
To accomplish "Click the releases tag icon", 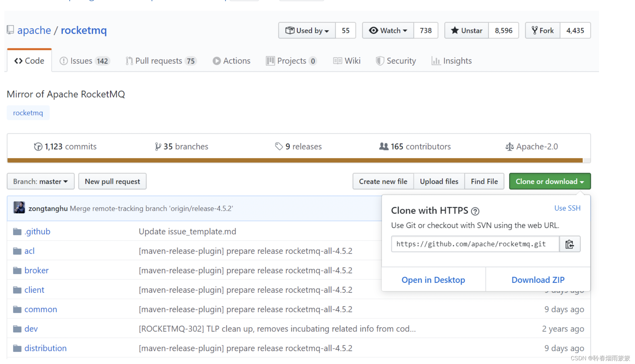I will 279,146.
